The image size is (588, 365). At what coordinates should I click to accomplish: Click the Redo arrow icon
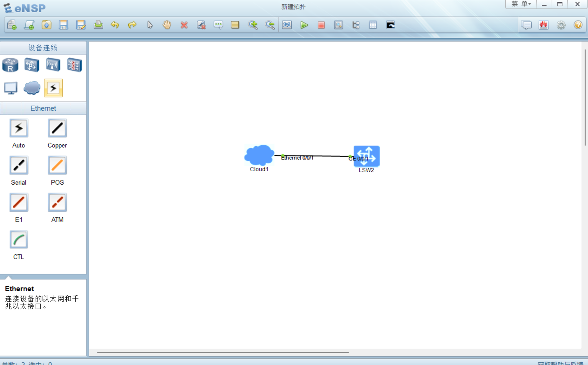click(132, 25)
